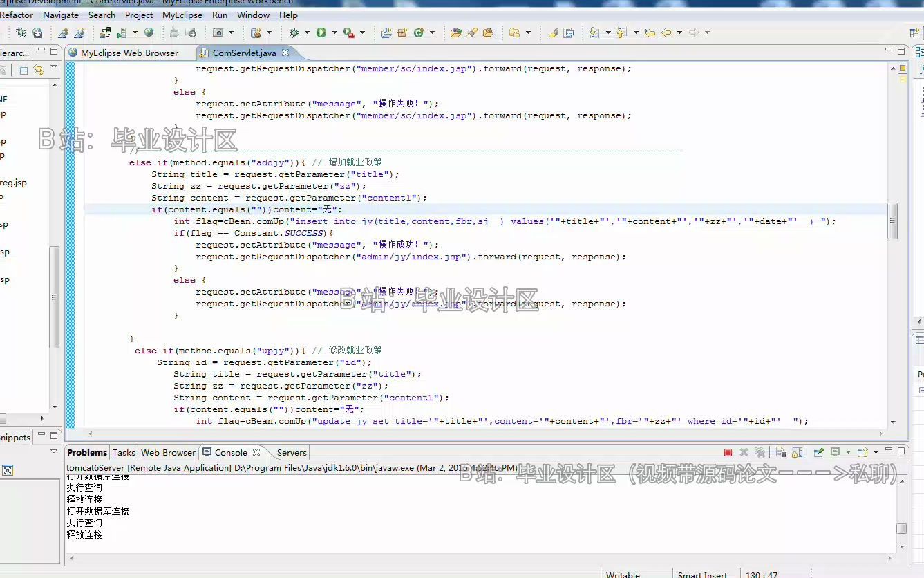Image resolution: width=924 pixels, height=578 pixels.
Task: Toggle Link with Editor in left panel
Action: click(x=39, y=70)
